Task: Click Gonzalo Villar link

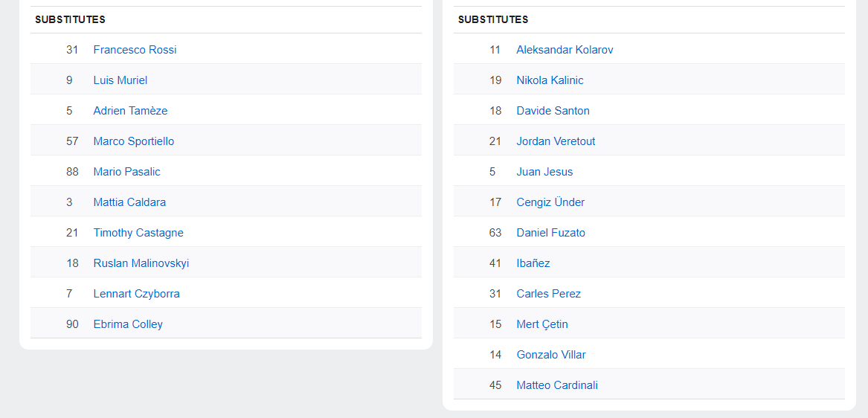Action: pyautogui.click(x=551, y=355)
